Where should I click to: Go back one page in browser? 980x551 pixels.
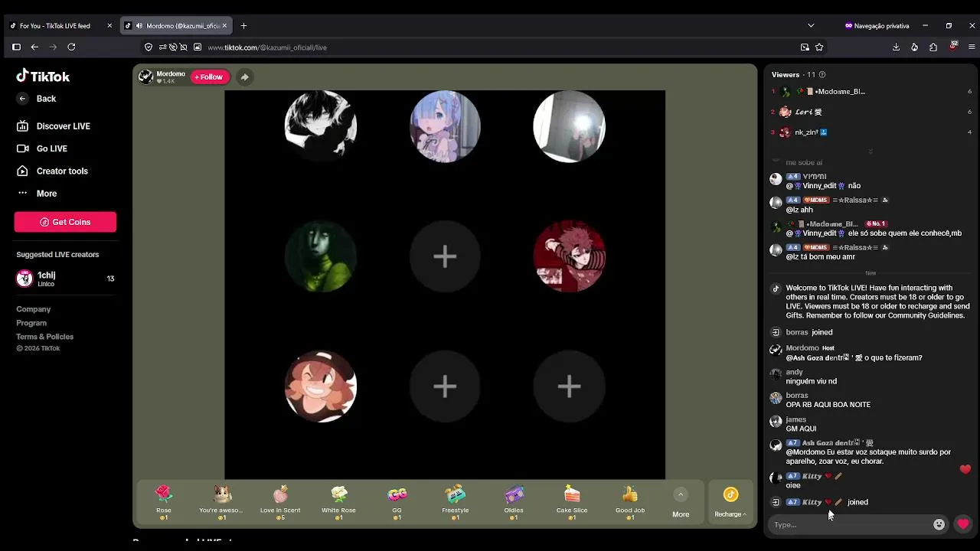34,47
